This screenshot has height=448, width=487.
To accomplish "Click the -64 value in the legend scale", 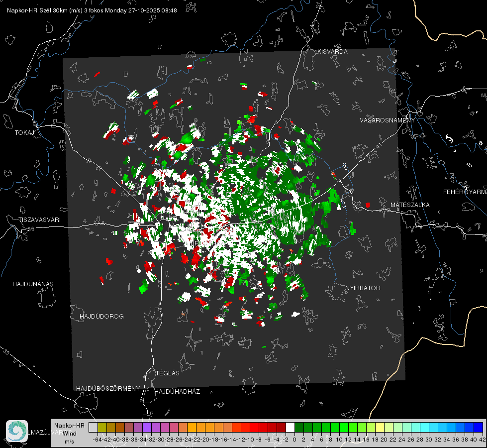I will pos(97,440).
